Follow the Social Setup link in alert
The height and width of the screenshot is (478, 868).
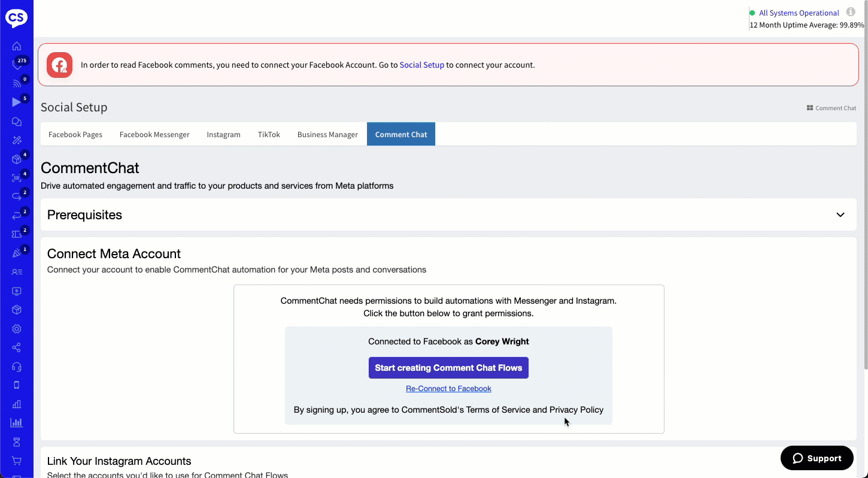[421, 65]
